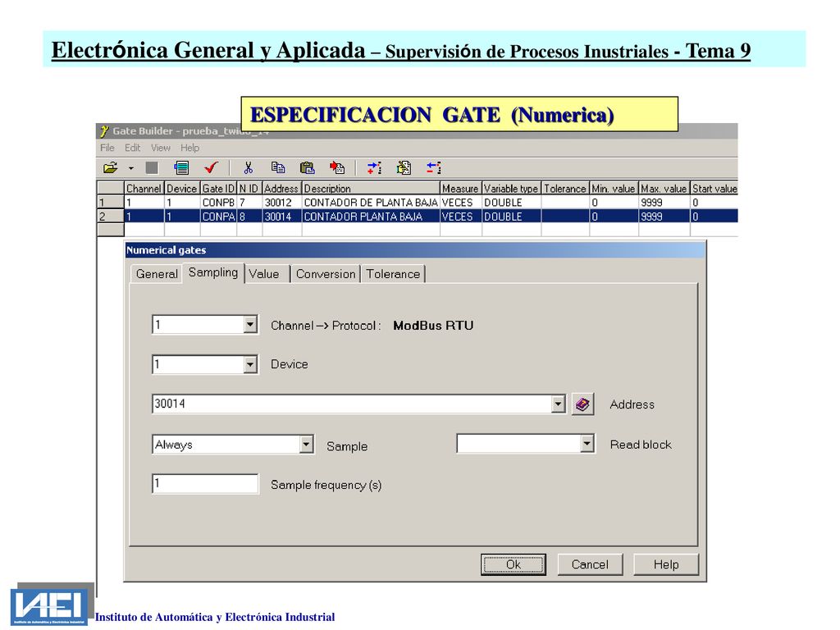840x630 pixels.
Task: Click the Sample frequency input field
Action: click(x=205, y=484)
